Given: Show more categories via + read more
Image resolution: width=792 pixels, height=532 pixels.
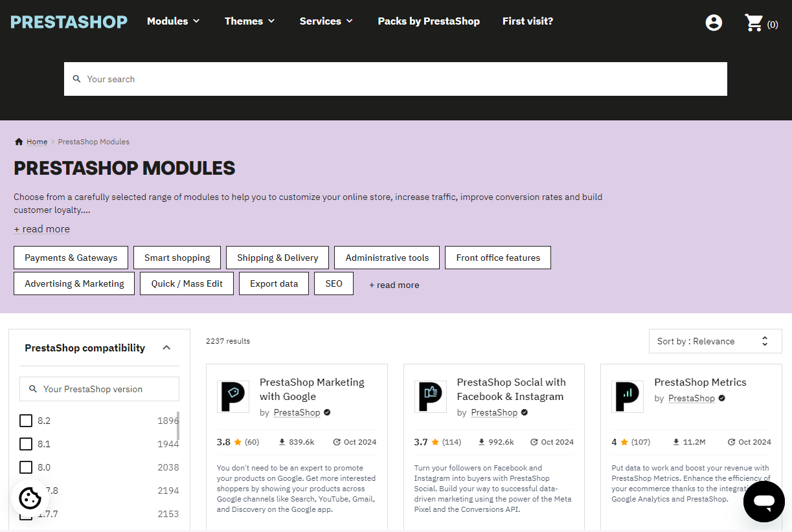Looking at the screenshot, I should pyautogui.click(x=394, y=285).
